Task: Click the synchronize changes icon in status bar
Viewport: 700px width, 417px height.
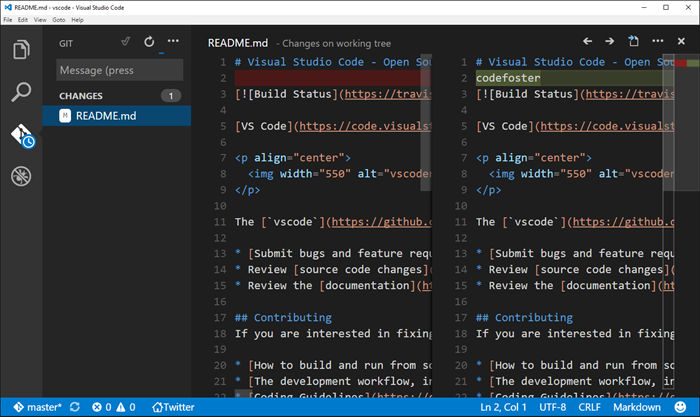Action: click(73, 407)
